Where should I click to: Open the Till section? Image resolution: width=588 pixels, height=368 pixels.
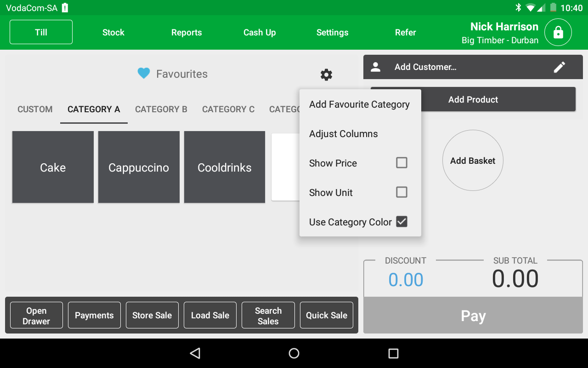click(41, 32)
